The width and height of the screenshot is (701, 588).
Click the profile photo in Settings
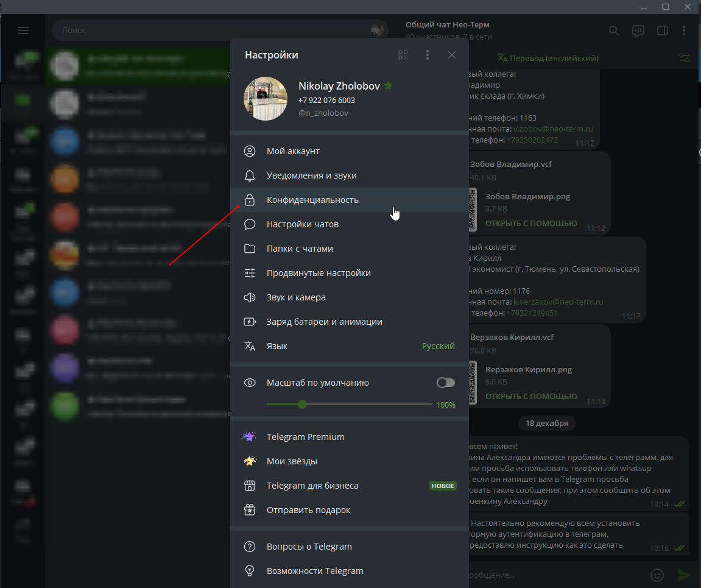coord(266,99)
